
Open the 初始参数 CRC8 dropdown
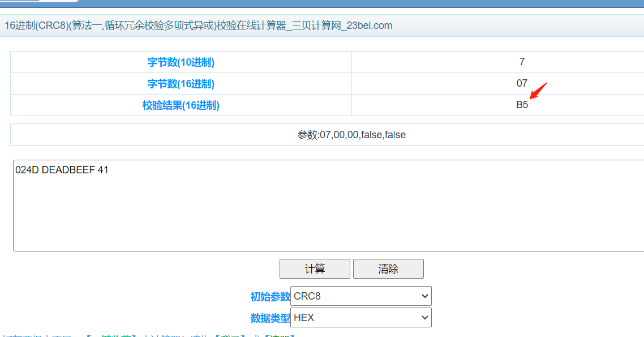[x=360, y=296]
